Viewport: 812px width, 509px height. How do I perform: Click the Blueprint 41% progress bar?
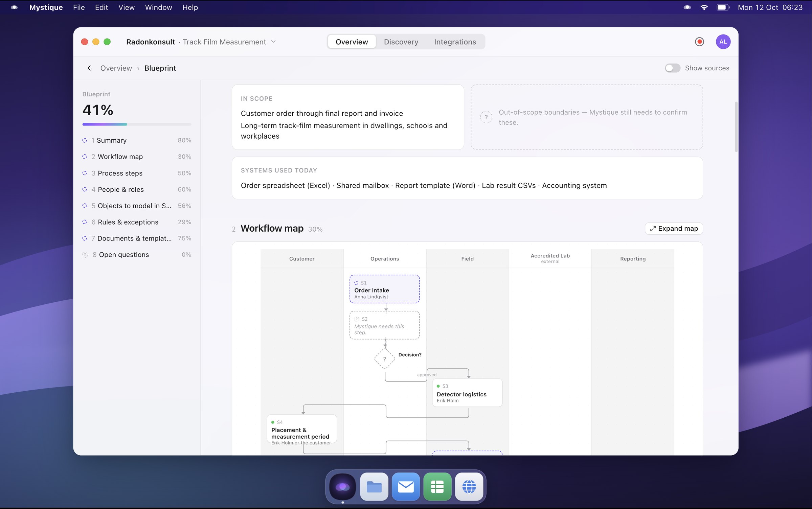pos(137,124)
